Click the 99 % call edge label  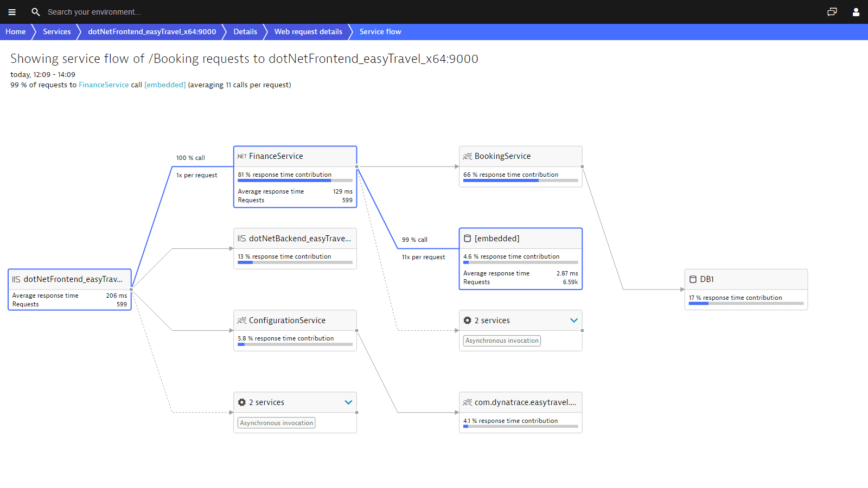click(414, 240)
